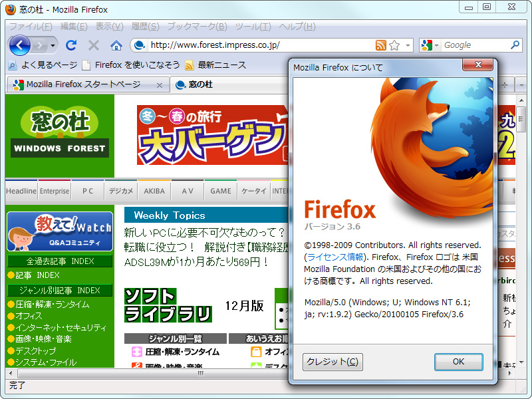Click the RSS feed icon in address bar
This screenshot has width=532, height=399.
pos(380,45)
